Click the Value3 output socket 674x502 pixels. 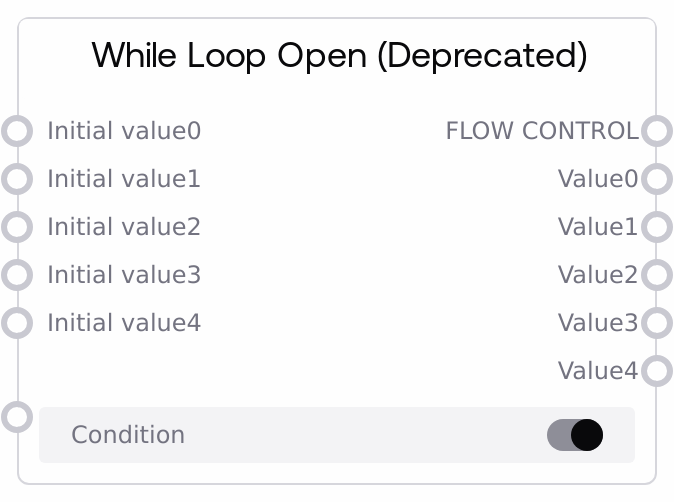(x=656, y=323)
